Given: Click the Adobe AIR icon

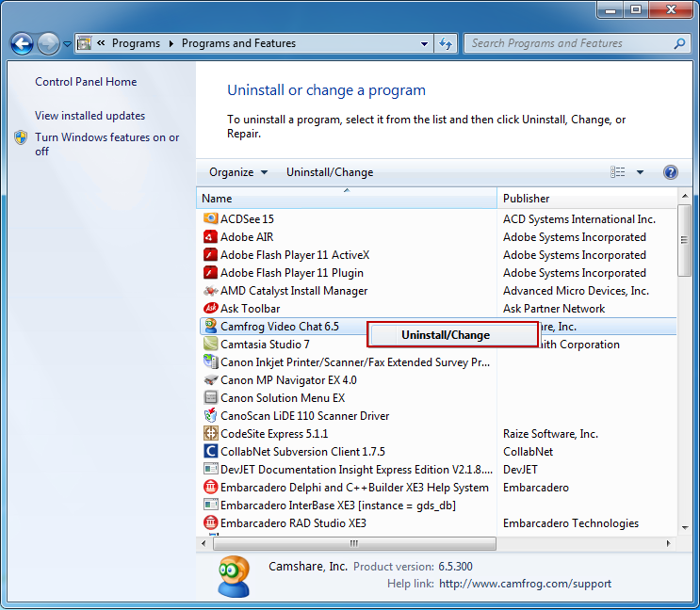Looking at the screenshot, I should (210, 236).
